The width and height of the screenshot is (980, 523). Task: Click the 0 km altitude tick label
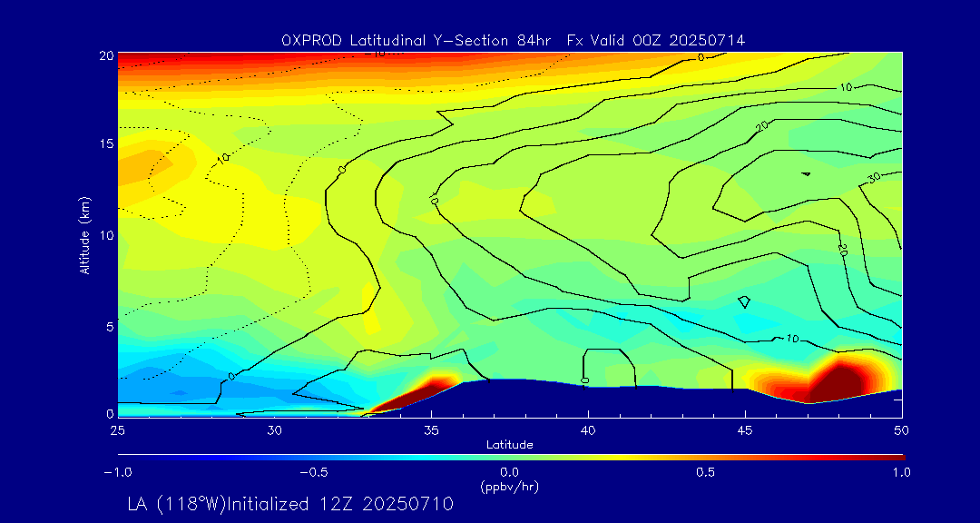(x=110, y=413)
